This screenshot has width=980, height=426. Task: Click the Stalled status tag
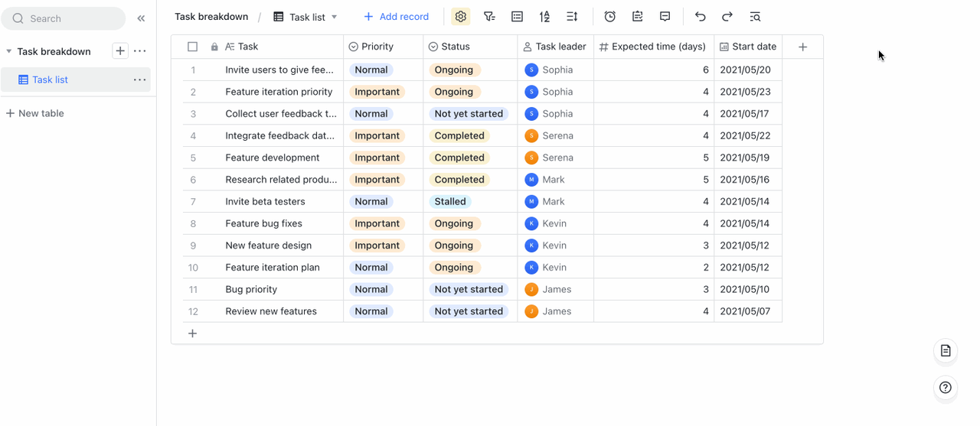(450, 202)
